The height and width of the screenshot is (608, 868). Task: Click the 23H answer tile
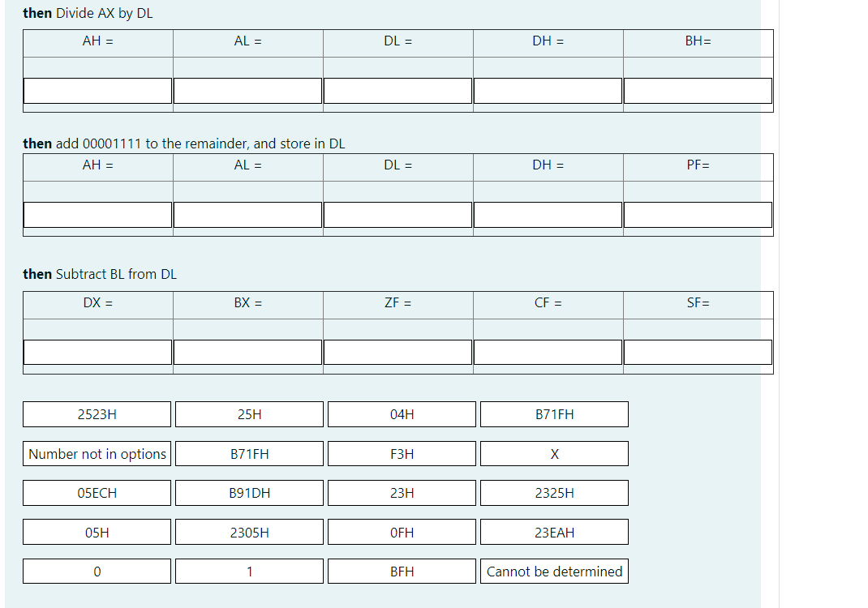[401, 492]
